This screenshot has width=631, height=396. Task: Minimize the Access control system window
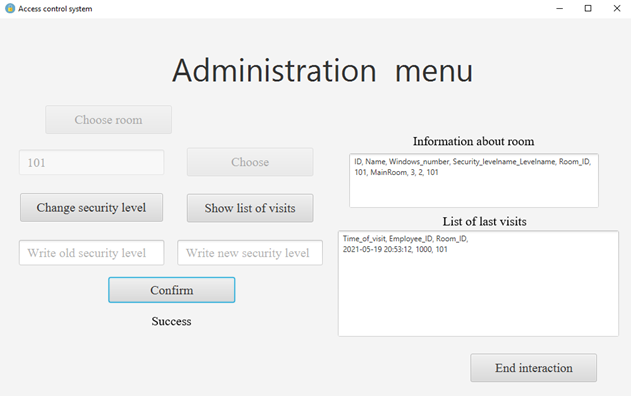[x=559, y=8]
